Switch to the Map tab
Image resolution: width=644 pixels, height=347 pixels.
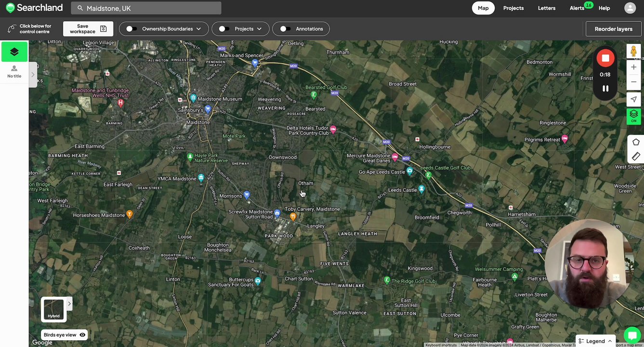point(483,8)
